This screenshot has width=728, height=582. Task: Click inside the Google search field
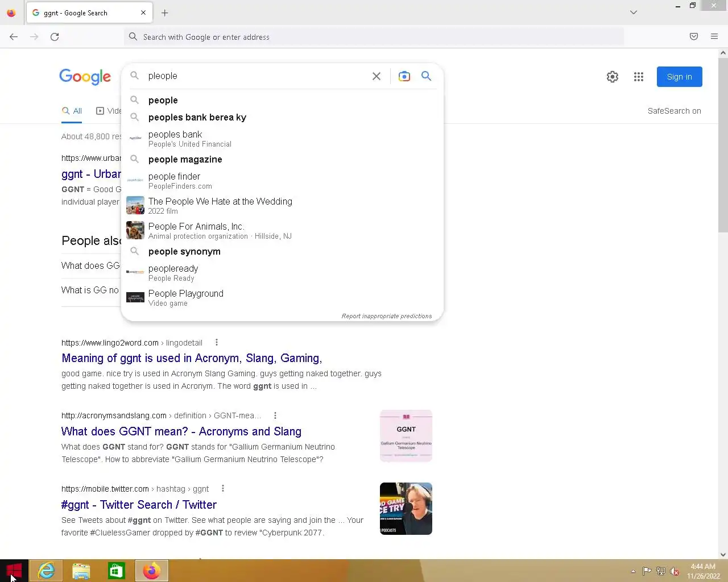[256, 76]
